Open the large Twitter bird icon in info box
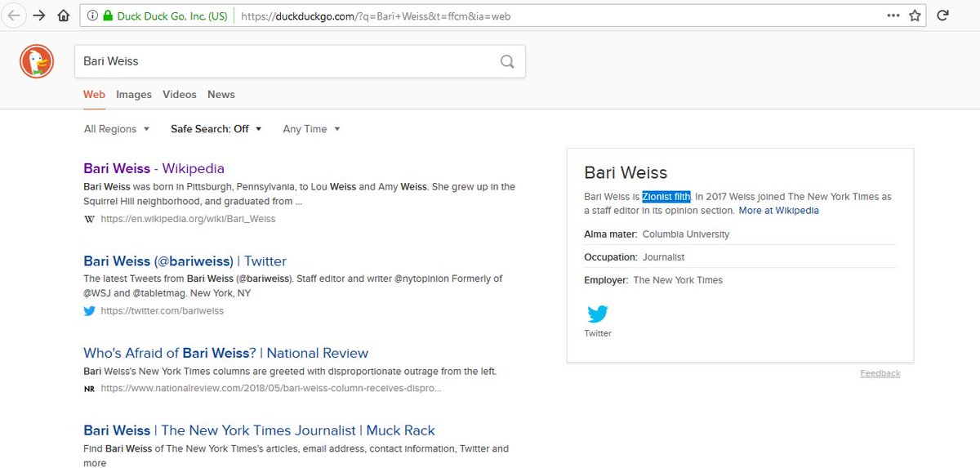 tap(598, 314)
